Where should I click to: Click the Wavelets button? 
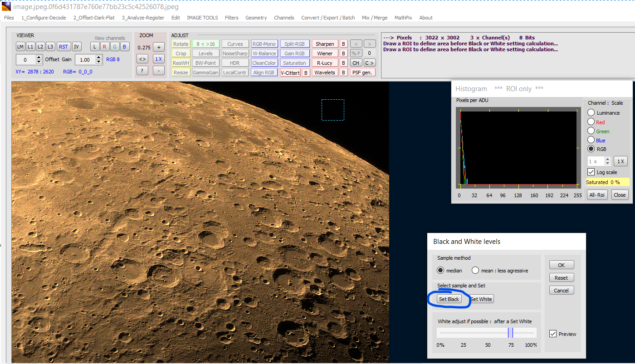[x=325, y=73]
